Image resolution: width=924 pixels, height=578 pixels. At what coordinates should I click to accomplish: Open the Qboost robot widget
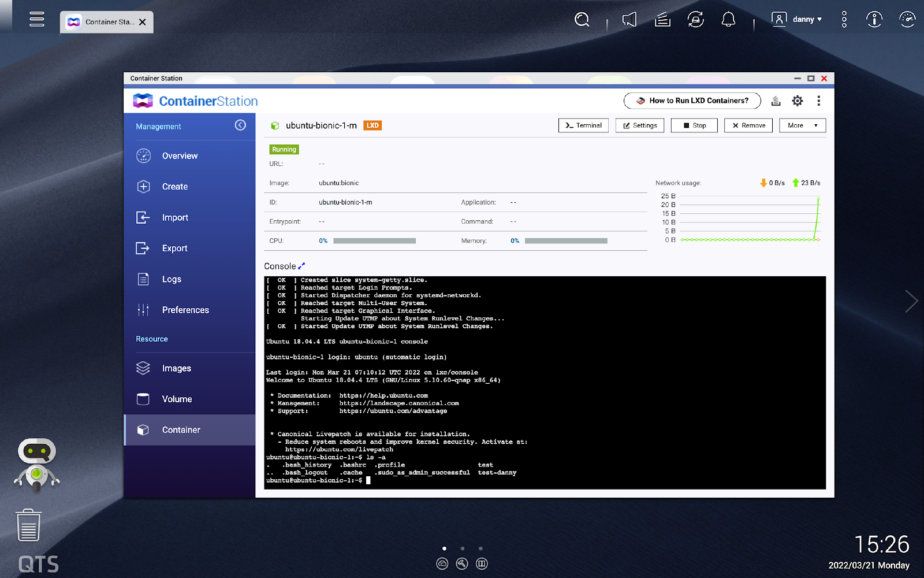point(36,464)
